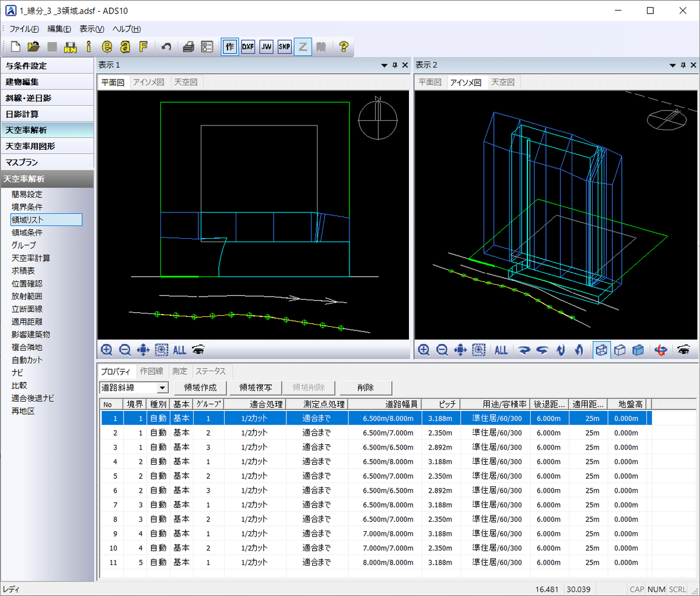Switch 表示1 to 天空図 tab
700x596 pixels.
[185, 82]
